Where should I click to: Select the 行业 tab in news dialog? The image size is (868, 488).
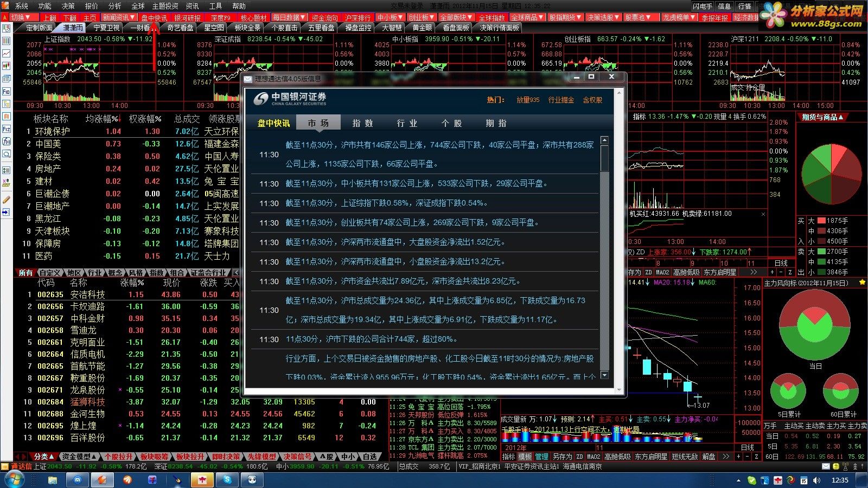[407, 123]
